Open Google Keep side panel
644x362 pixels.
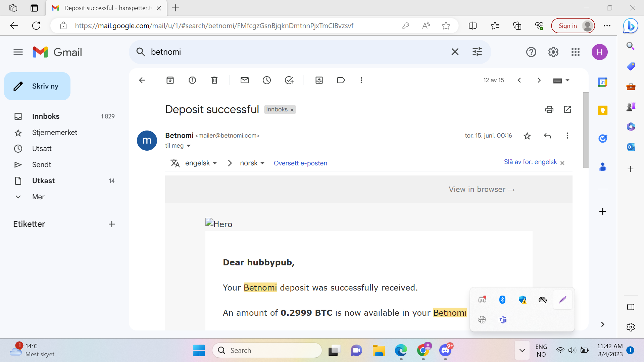click(x=603, y=110)
